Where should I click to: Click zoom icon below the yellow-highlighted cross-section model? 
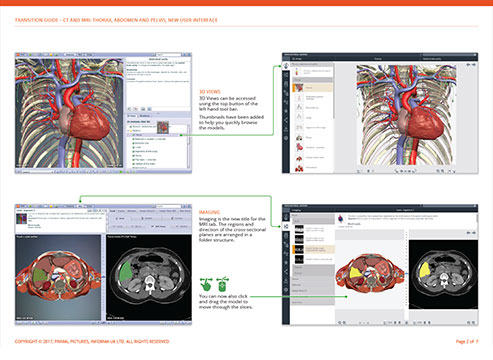(x=340, y=323)
